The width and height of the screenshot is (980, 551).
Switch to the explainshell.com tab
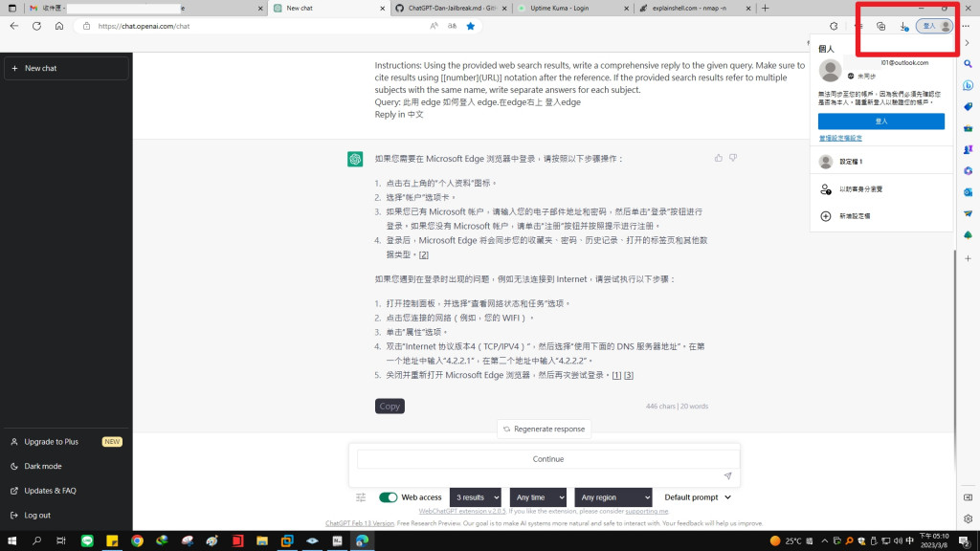[x=694, y=8]
